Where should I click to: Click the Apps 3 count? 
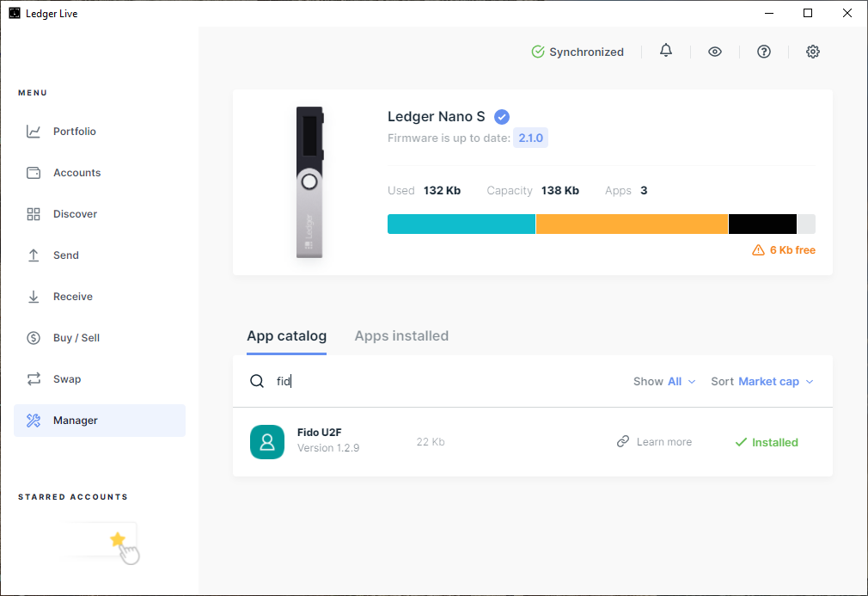click(644, 191)
